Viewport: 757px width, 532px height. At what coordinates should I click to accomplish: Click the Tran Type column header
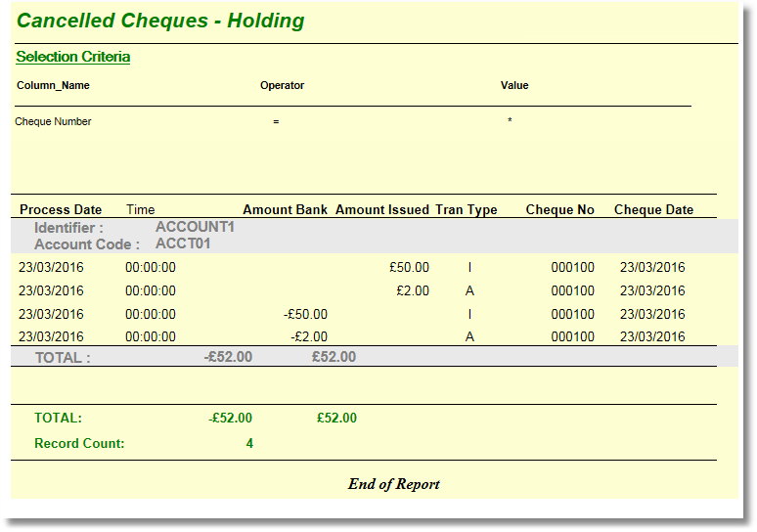point(466,209)
